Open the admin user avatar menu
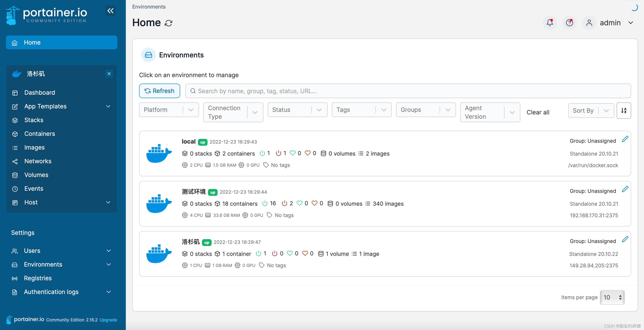 point(589,22)
